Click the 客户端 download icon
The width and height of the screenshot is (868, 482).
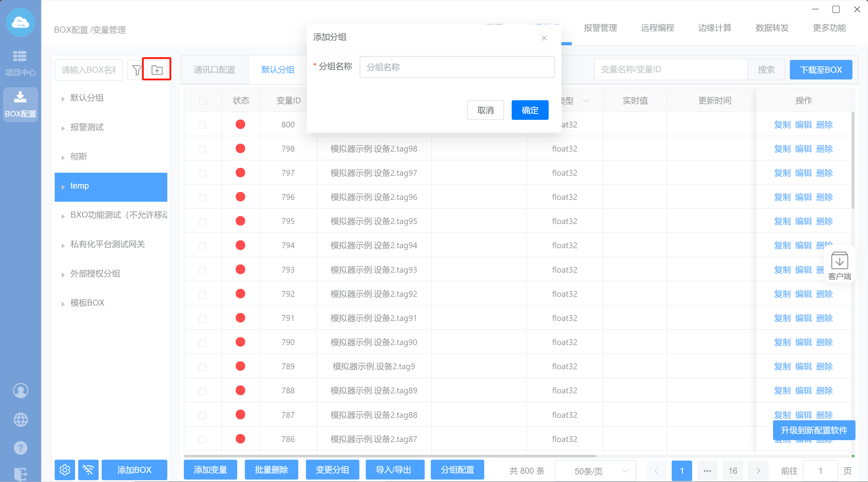tap(839, 261)
